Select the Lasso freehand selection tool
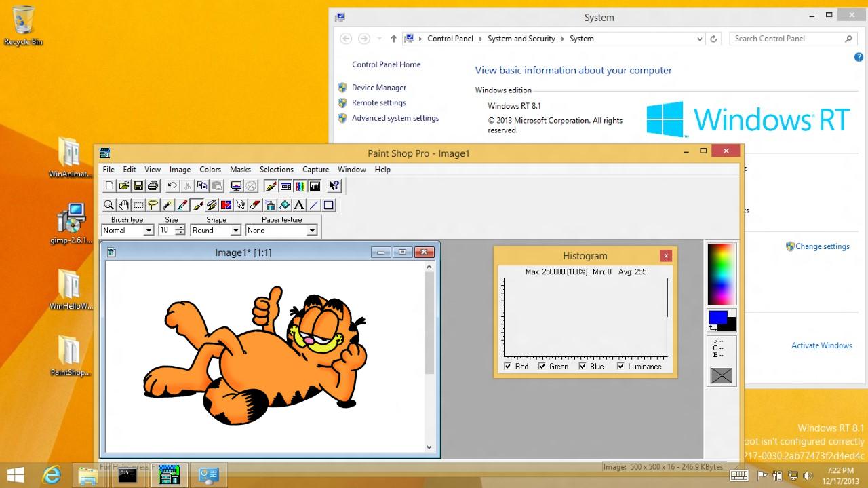 [x=153, y=205]
